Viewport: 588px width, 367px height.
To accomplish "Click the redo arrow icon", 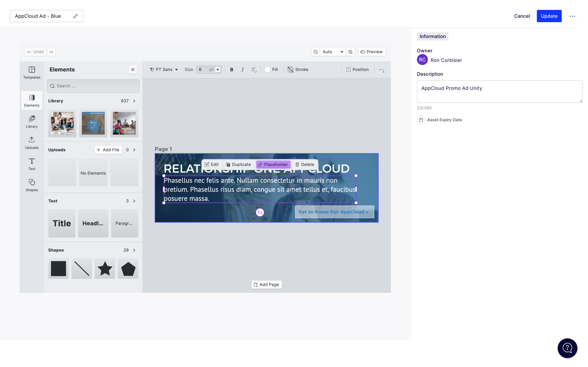I will coord(51,52).
